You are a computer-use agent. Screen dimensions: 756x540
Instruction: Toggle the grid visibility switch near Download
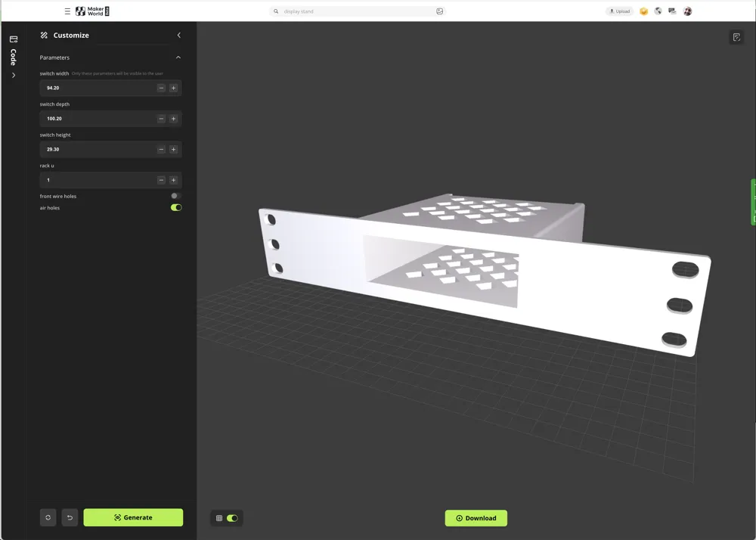coord(232,518)
